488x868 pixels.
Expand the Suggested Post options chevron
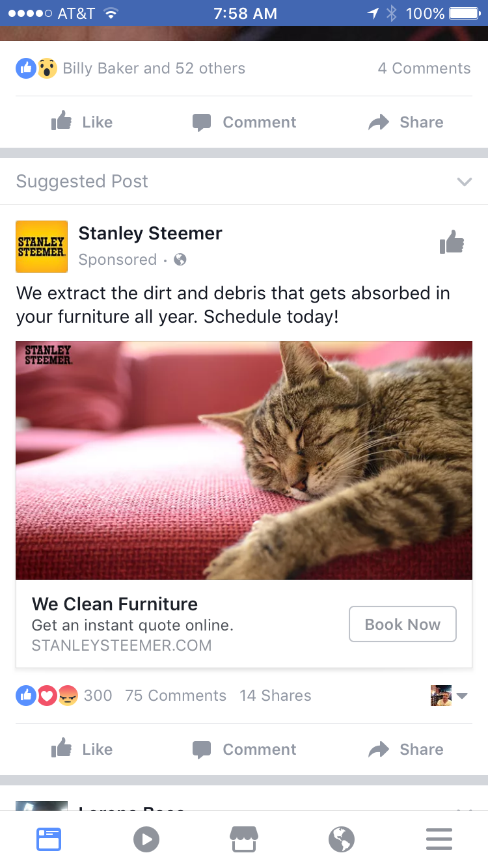[x=464, y=182]
